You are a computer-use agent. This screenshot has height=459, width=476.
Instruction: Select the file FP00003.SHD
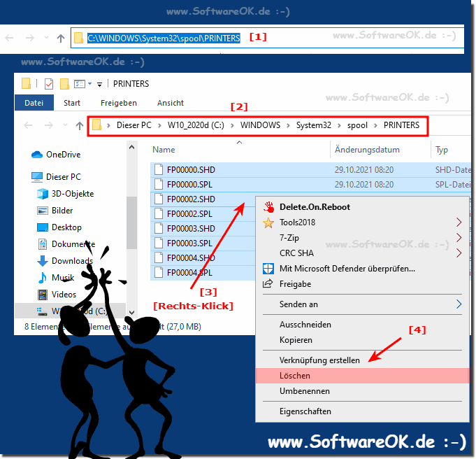pyautogui.click(x=191, y=229)
